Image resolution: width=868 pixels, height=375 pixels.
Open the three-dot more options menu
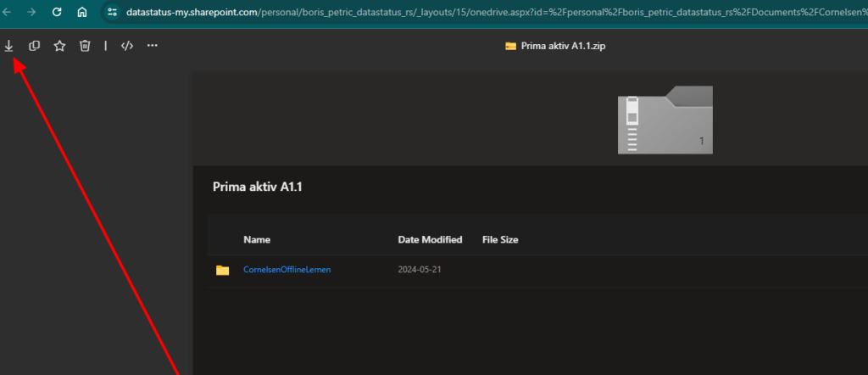(x=153, y=46)
